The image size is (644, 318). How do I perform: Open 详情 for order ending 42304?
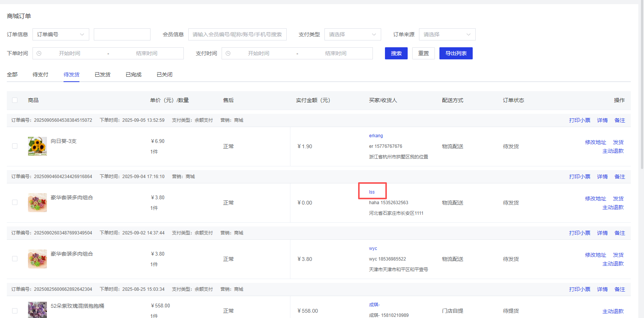tap(602, 289)
